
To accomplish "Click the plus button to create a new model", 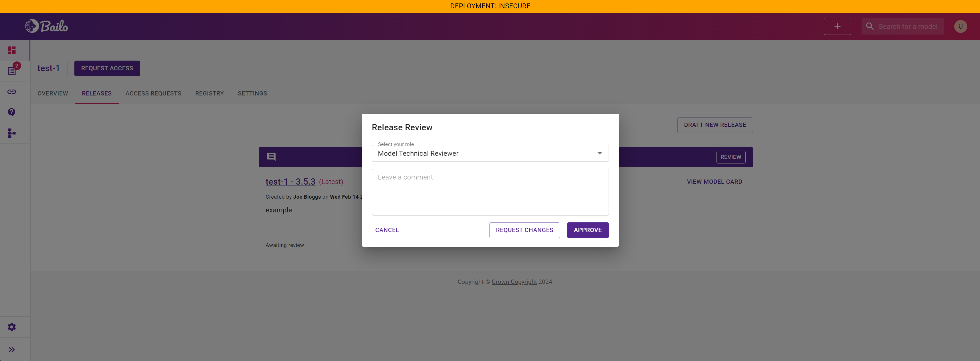I will tap(837, 26).
